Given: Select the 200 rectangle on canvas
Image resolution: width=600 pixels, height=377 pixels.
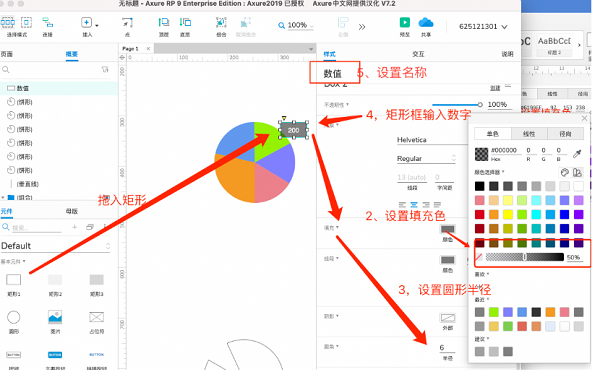Looking at the screenshot, I should [x=293, y=130].
